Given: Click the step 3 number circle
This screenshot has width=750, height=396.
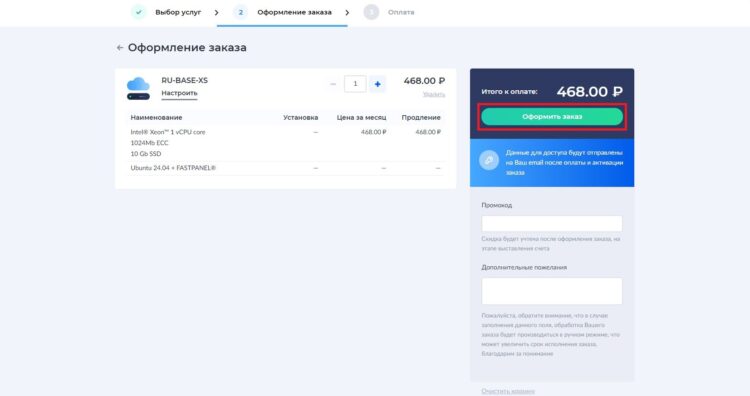Looking at the screenshot, I should (371, 12).
